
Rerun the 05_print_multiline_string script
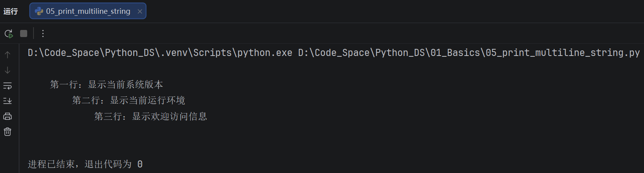pyautogui.click(x=9, y=33)
